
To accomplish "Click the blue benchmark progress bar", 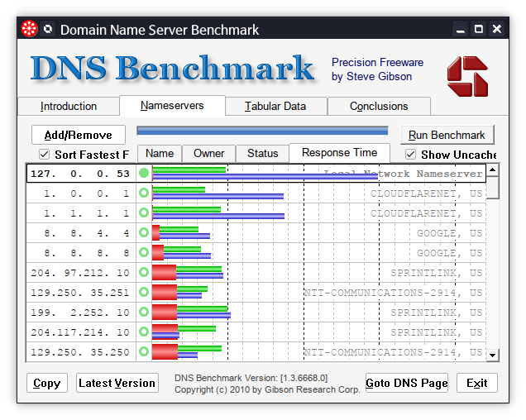I will 263,131.
